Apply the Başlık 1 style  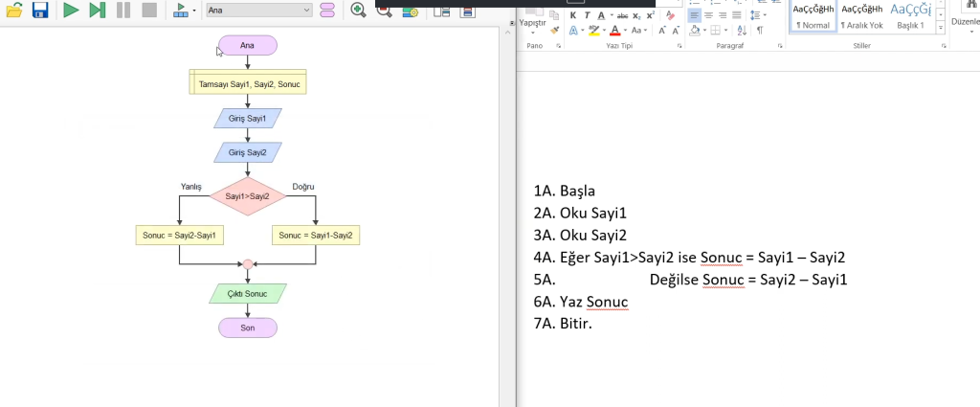point(909,15)
